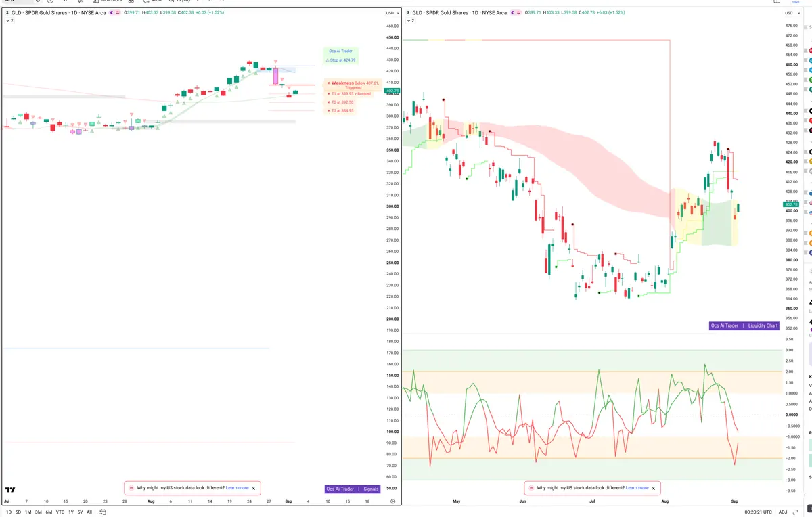Click Learn more link in right chart notice
Viewport: 812px width, 517px height.
(637, 488)
